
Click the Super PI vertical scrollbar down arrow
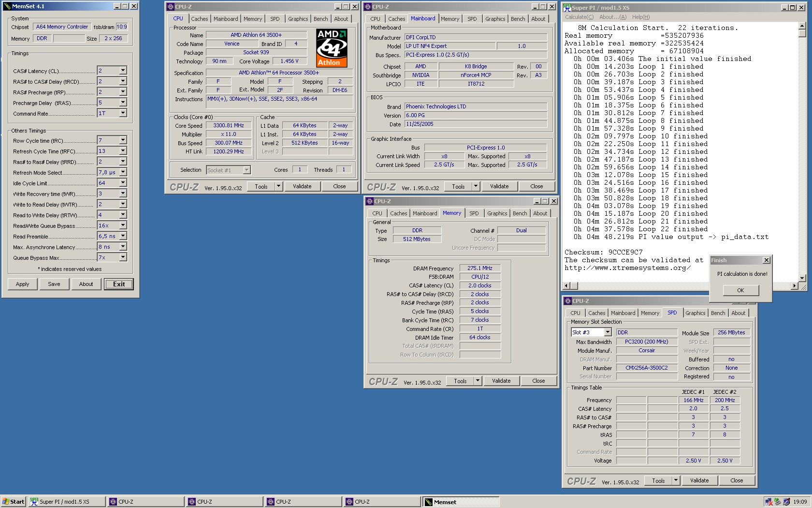[802, 278]
